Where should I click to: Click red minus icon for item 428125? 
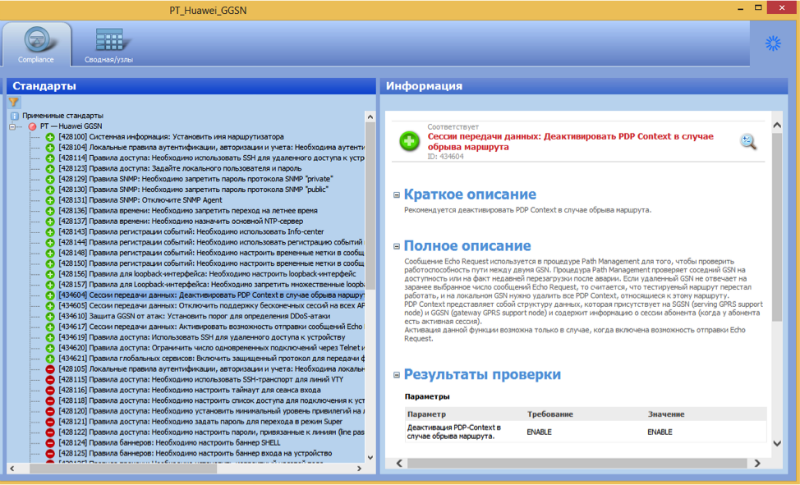[50, 453]
